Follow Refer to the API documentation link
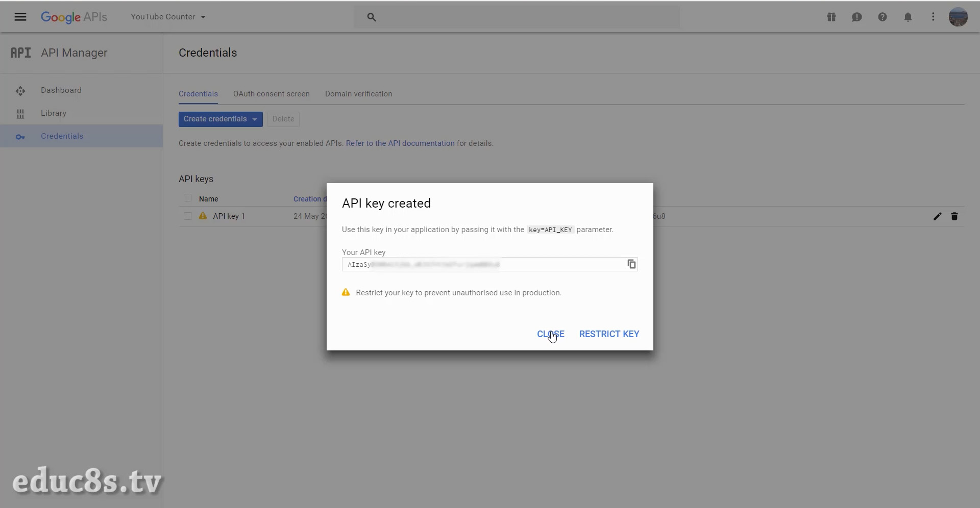Viewport: 980px width, 508px height. click(400, 143)
